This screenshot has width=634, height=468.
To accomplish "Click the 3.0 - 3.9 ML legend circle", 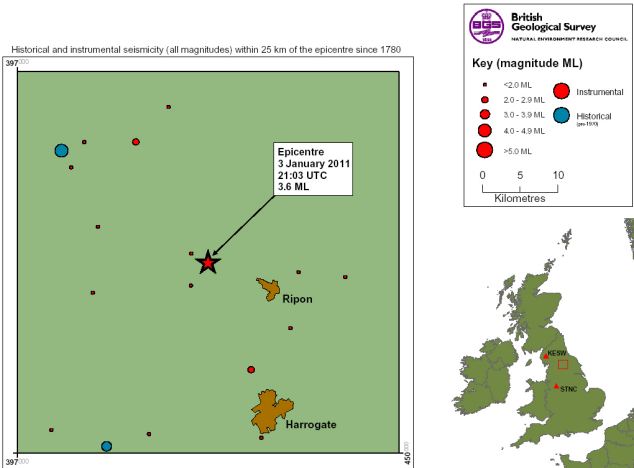I will pos(485,114).
